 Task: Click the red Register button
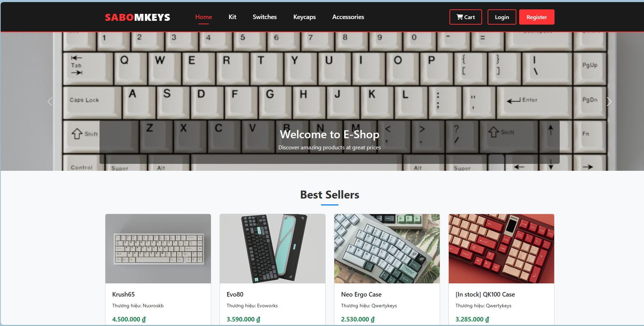tap(536, 17)
